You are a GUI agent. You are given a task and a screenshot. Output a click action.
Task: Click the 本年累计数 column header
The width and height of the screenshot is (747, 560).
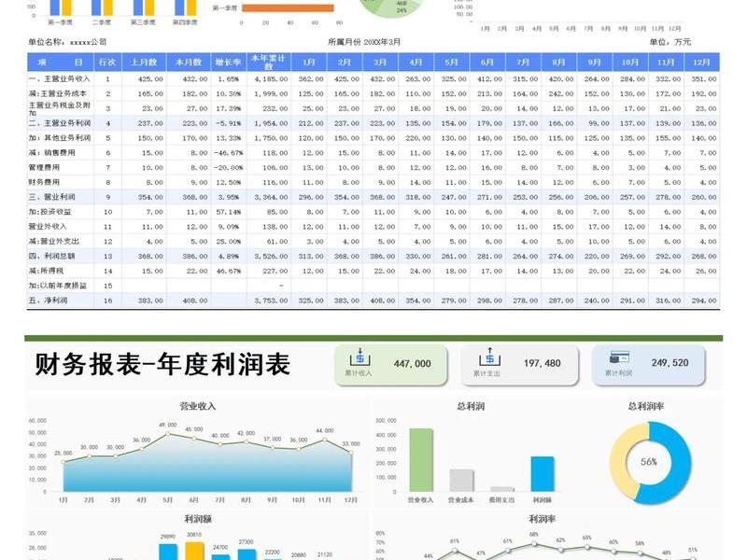click(269, 63)
